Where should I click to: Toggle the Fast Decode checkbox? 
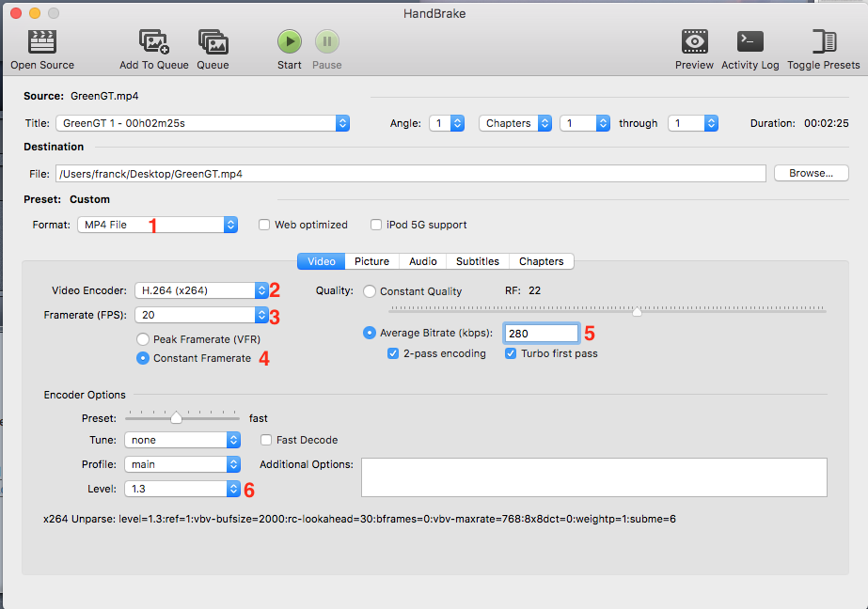(266, 440)
